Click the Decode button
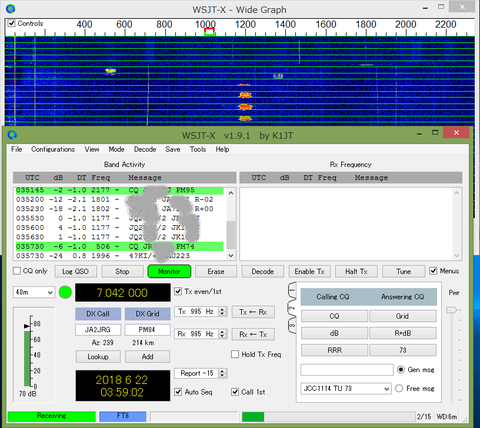 click(x=263, y=271)
